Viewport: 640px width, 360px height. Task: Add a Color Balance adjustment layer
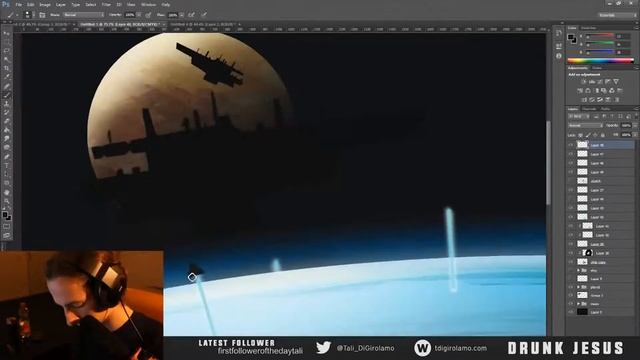click(588, 91)
